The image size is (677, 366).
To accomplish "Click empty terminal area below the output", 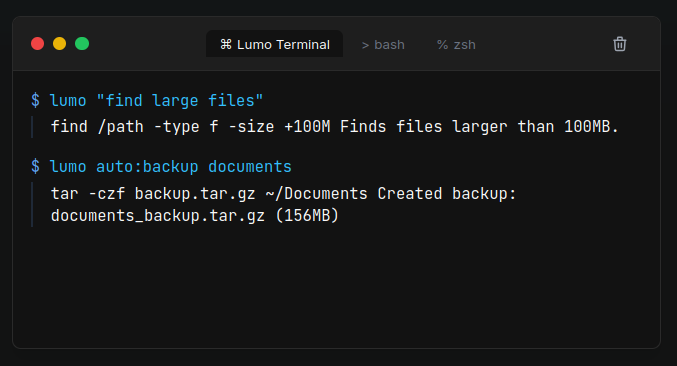I will 337,289.
